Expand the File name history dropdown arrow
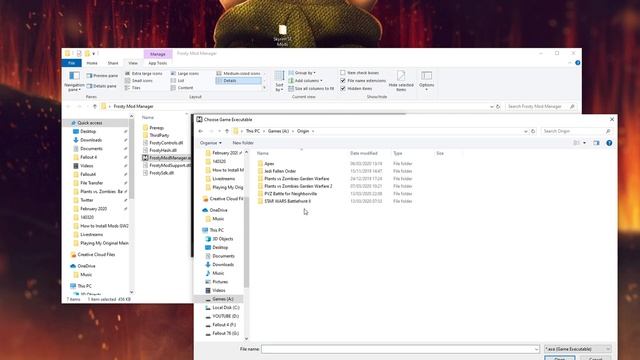The height and width of the screenshot is (360, 640). pyautogui.click(x=536, y=349)
